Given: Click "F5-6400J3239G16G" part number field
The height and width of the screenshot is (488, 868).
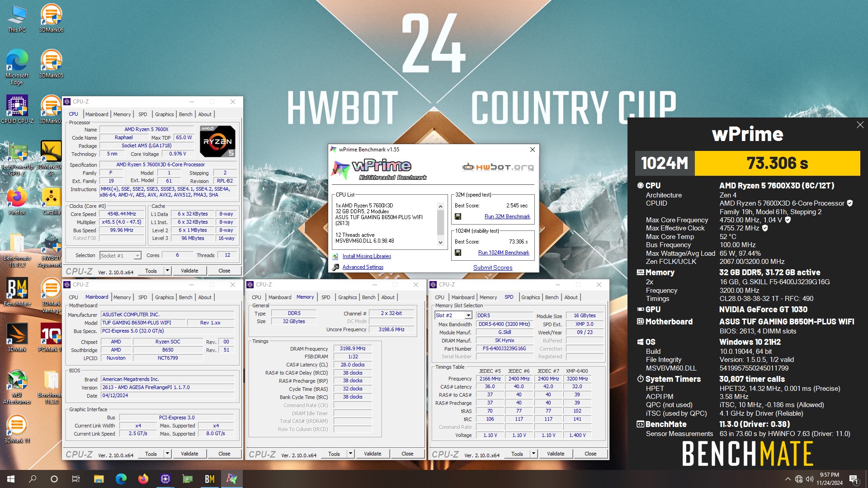Looking at the screenshot, I should click(x=504, y=349).
